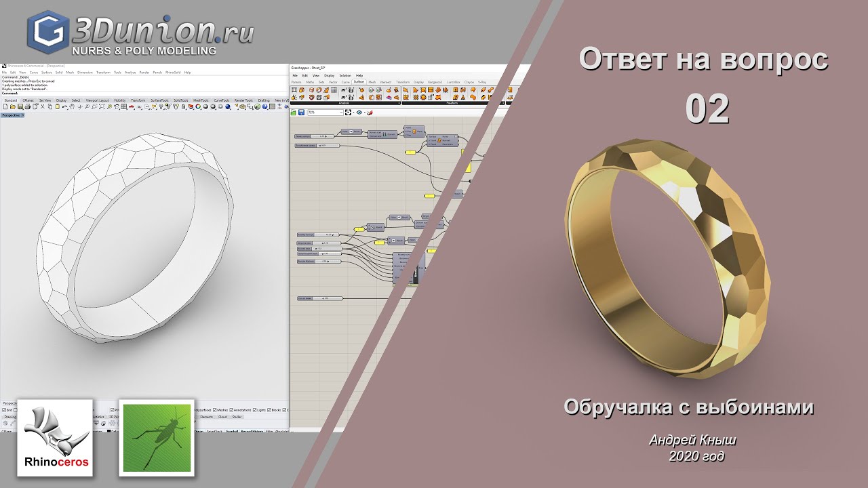Toggle the Blocks filter checkbox
The image size is (868, 488).
click(x=269, y=410)
